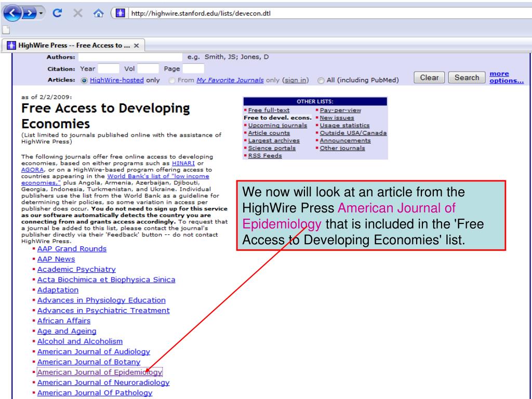532x399 pixels.
Task: Open the Largest archives link
Action: [x=274, y=140]
